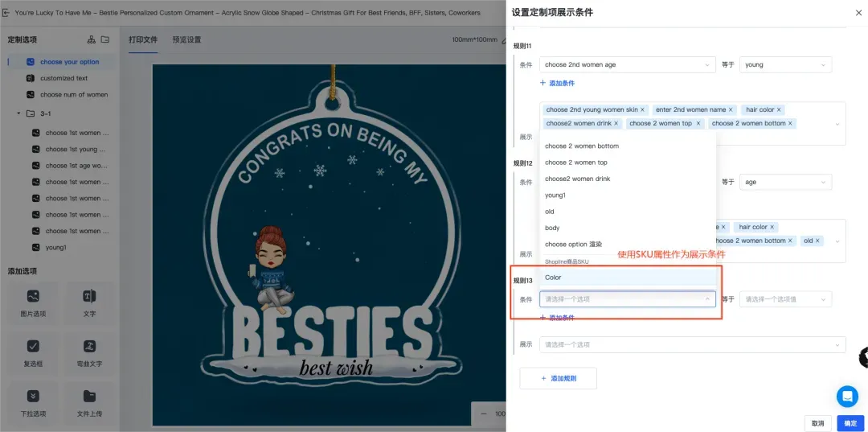Select 'customized text' in the options list
Viewport: 868px width, 432px height.
63,78
